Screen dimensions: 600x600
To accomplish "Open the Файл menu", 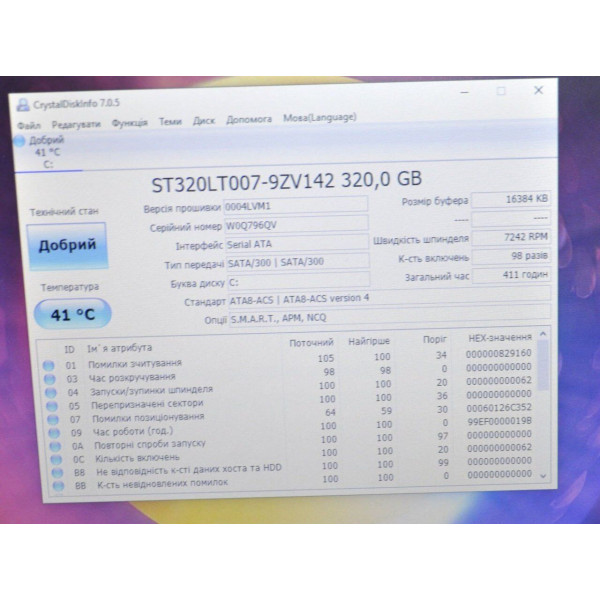I will (x=29, y=126).
